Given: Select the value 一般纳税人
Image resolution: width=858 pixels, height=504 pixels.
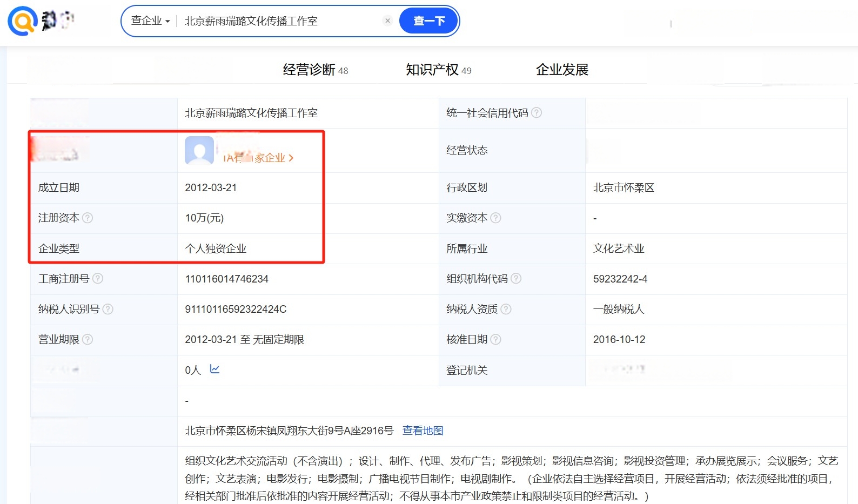Looking at the screenshot, I should [619, 309].
